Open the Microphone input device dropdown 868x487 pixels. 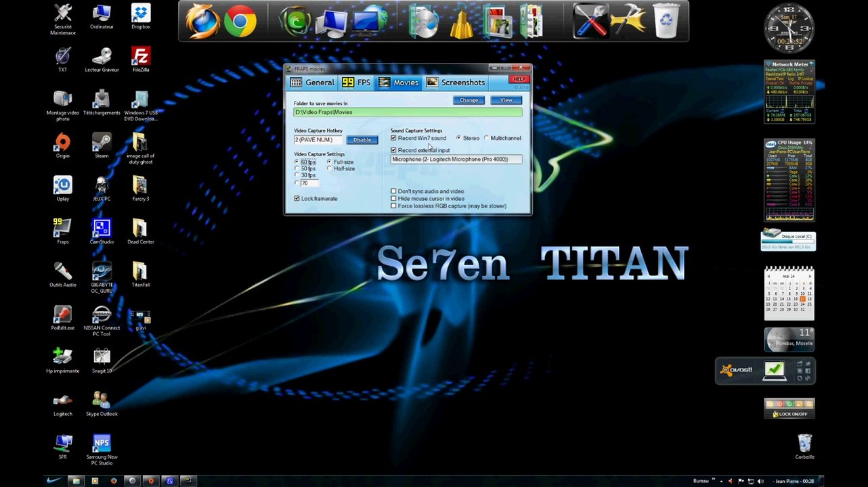pyautogui.click(x=456, y=160)
